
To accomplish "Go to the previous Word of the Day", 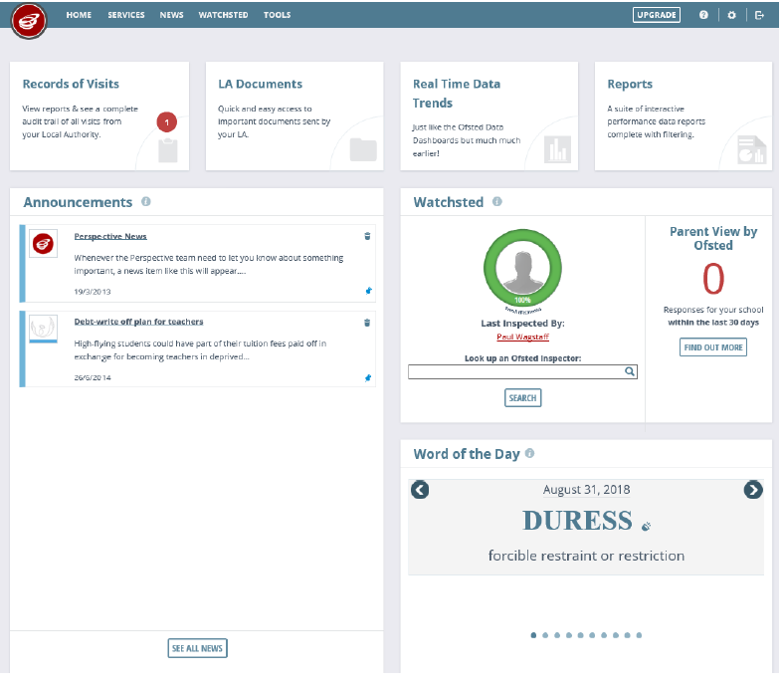I will point(420,489).
